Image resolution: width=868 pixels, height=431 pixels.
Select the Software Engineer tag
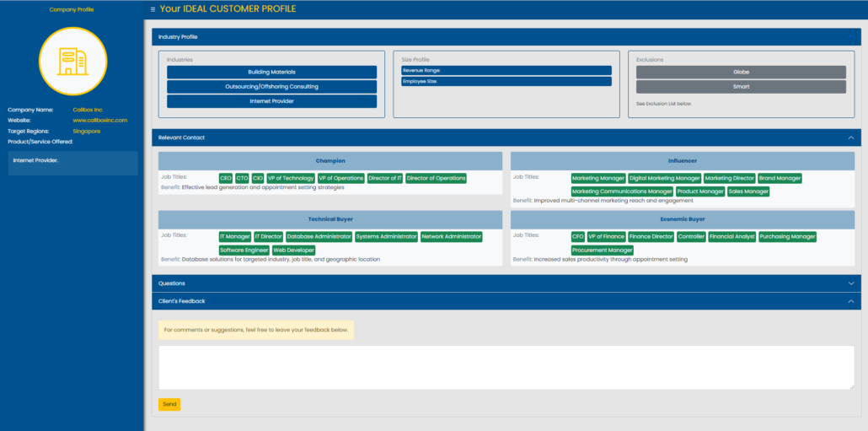click(x=244, y=251)
